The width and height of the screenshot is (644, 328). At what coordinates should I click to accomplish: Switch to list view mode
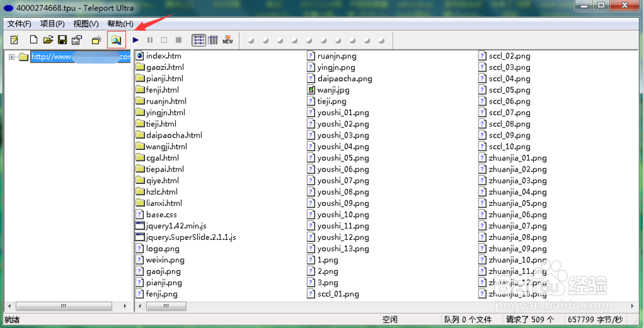199,40
